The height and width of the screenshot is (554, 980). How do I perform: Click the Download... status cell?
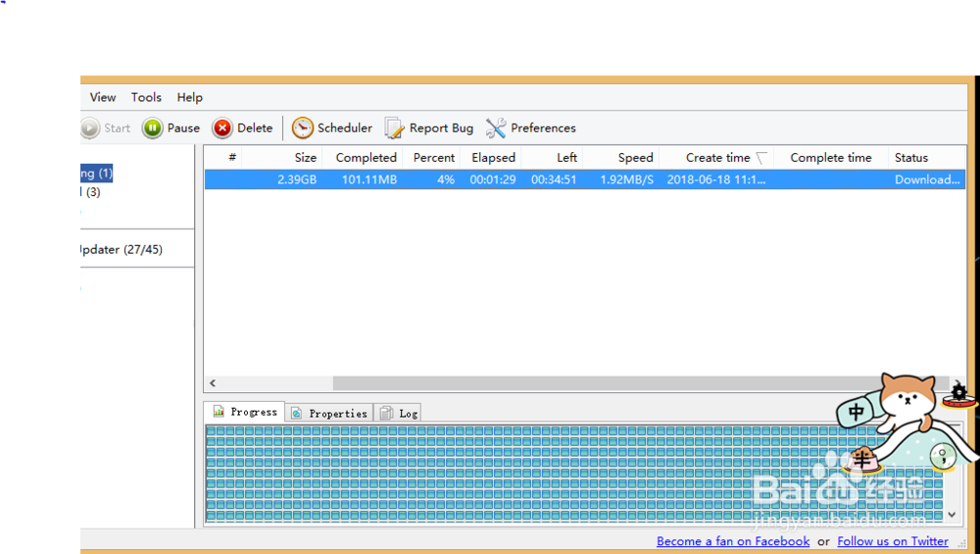point(927,180)
